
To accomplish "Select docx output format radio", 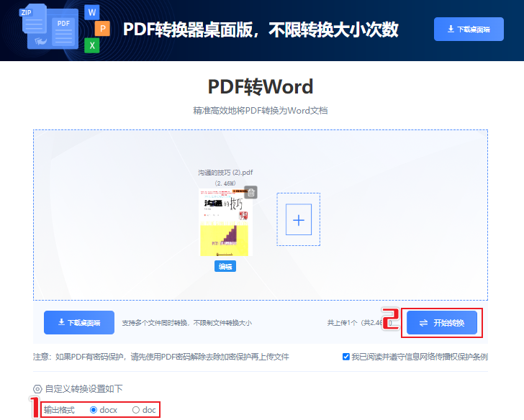I will point(94,410).
